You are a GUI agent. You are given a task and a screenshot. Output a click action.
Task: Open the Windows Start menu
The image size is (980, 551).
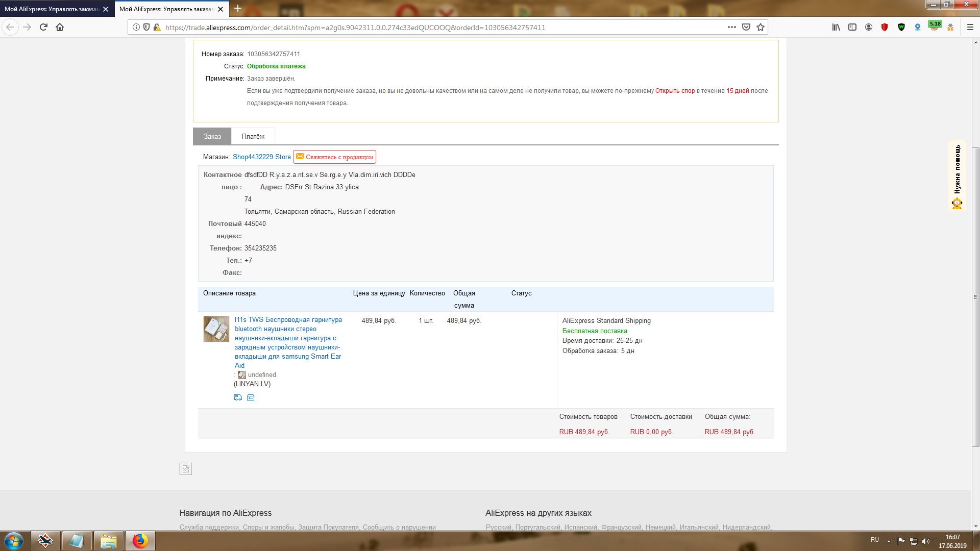(x=14, y=541)
